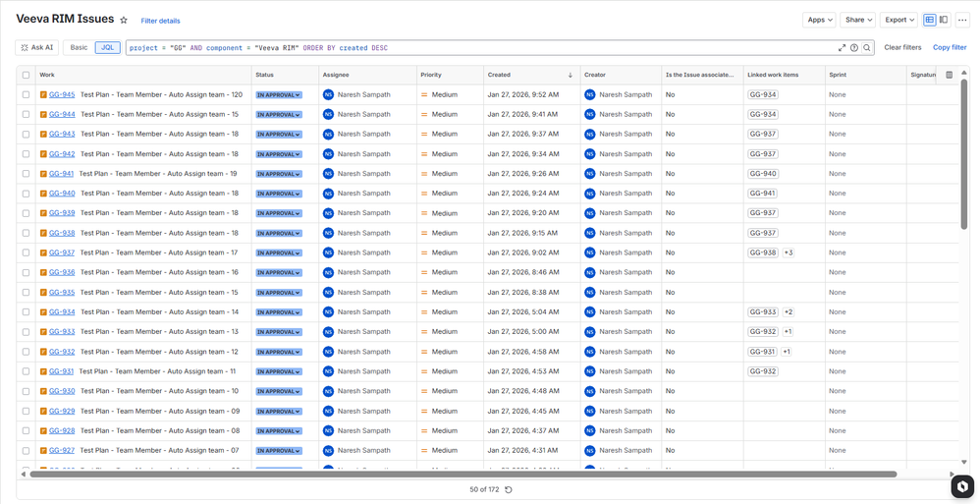Open column configuration icon in header

[950, 75]
